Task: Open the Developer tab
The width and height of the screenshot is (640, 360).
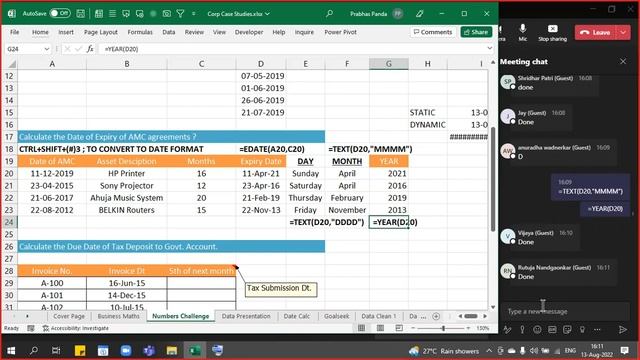Action: pyautogui.click(x=249, y=32)
